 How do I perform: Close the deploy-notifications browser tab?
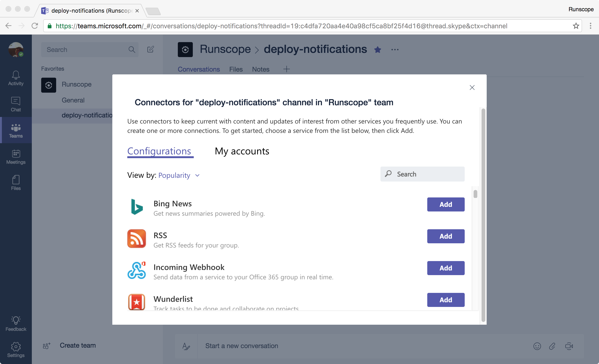[x=137, y=11]
